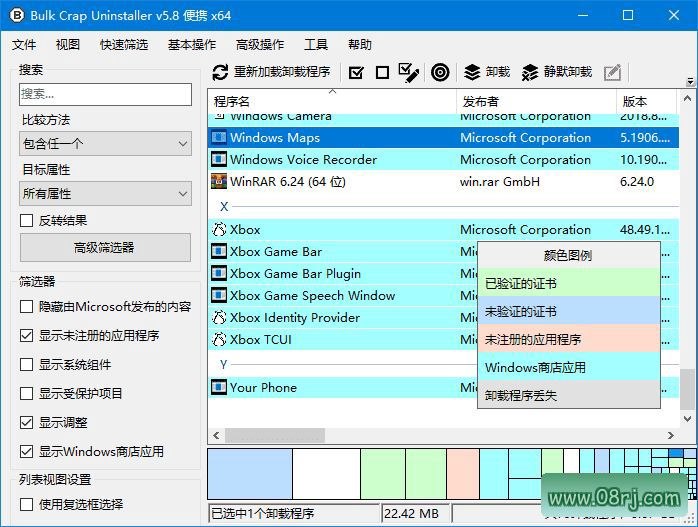The width and height of the screenshot is (698, 527).
Task: Select the Xbox Game Speech Window text
Action: tap(312, 296)
